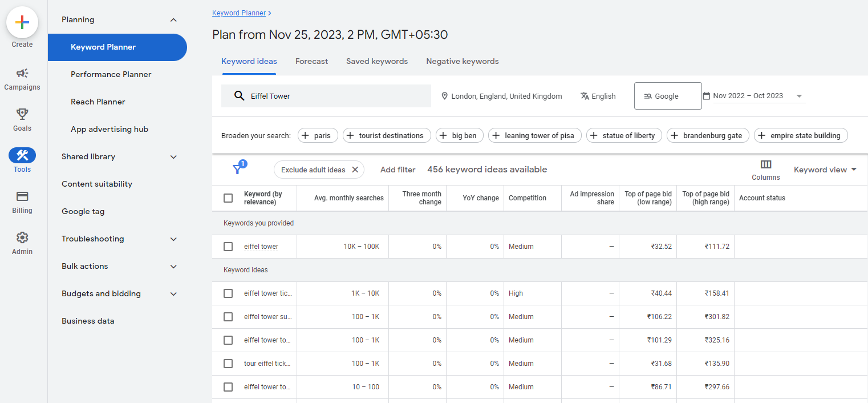Switch to Keyword ideas tab

coord(249,61)
